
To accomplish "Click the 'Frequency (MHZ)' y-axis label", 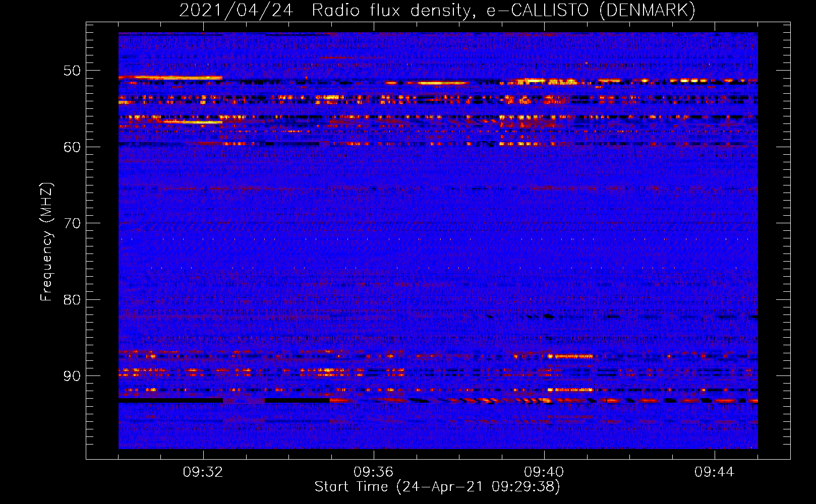I will tap(46, 242).
